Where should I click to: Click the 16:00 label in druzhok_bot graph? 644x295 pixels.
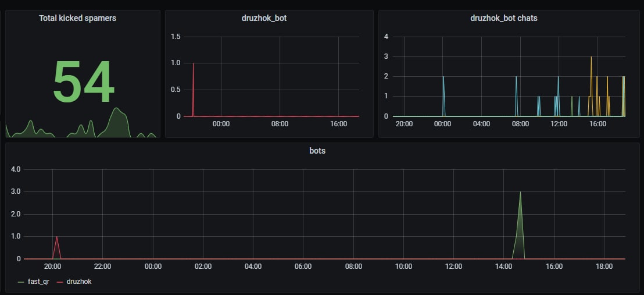click(x=338, y=123)
